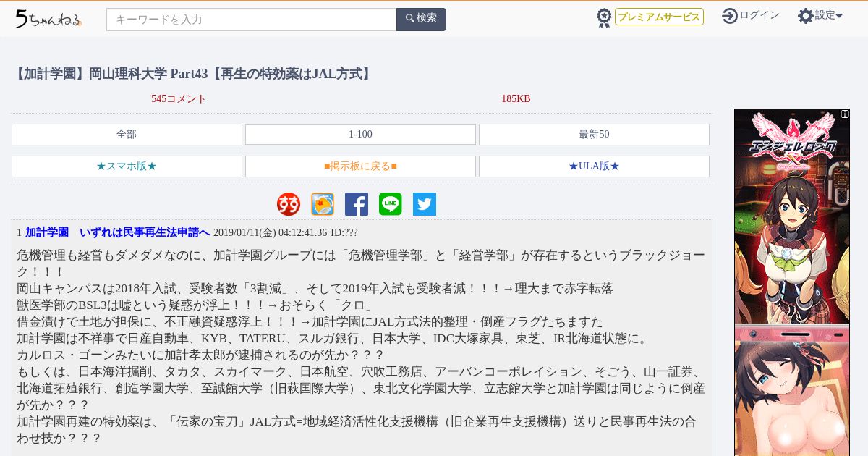
Task: Focus the keyword search input field
Action: pos(251,20)
